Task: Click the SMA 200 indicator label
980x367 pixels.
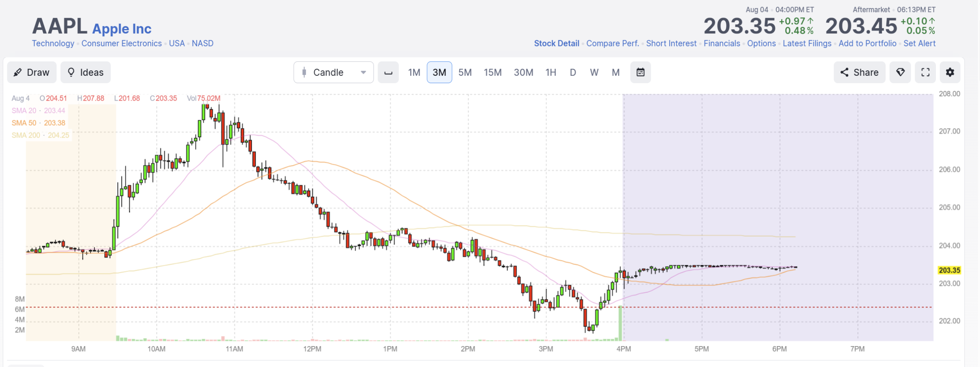Action: (x=40, y=135)
